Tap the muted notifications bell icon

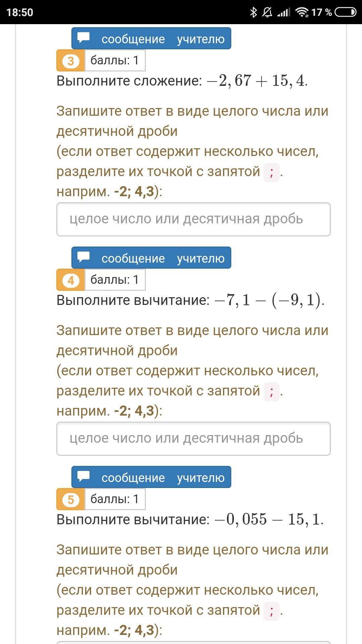[x=267, y=12]
